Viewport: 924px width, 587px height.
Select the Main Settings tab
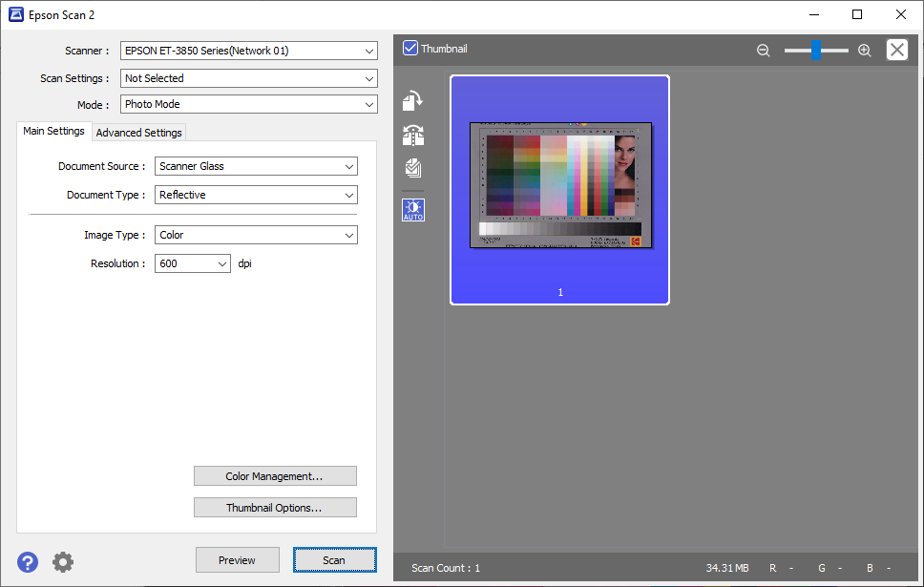click(53, 131)
